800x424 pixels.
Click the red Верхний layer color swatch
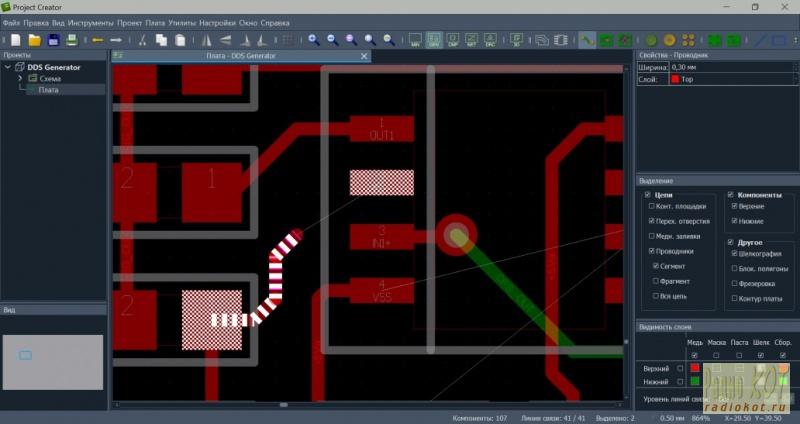(695, 368)
